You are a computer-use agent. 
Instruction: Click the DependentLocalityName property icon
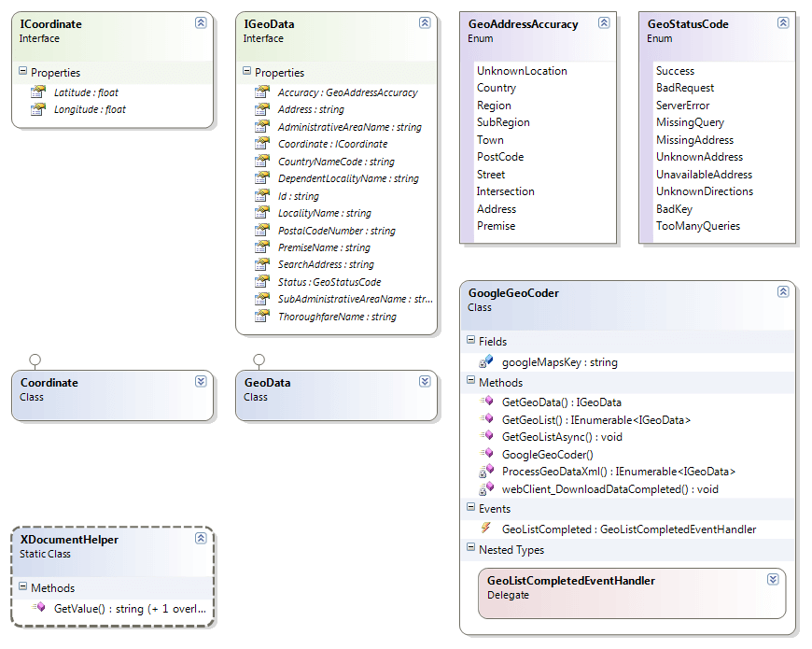[x=262, y=177]
